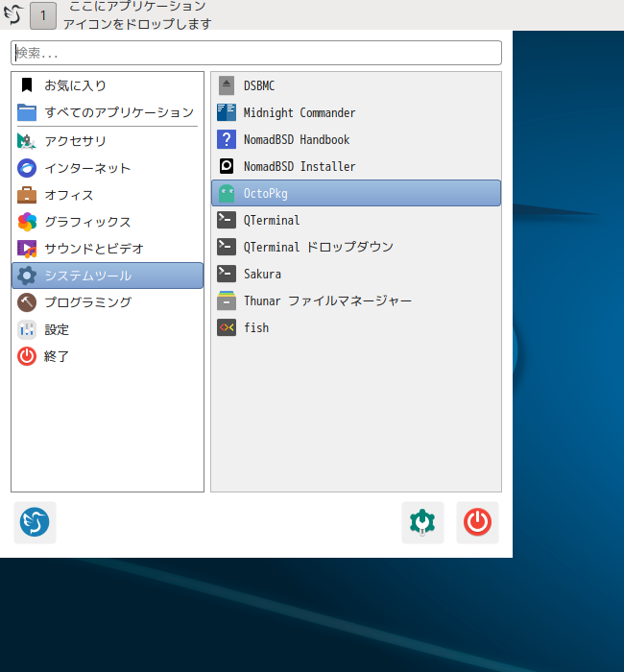Click the Sakura terminal icon
Viewport: 624px width, 672px height.
227,274
